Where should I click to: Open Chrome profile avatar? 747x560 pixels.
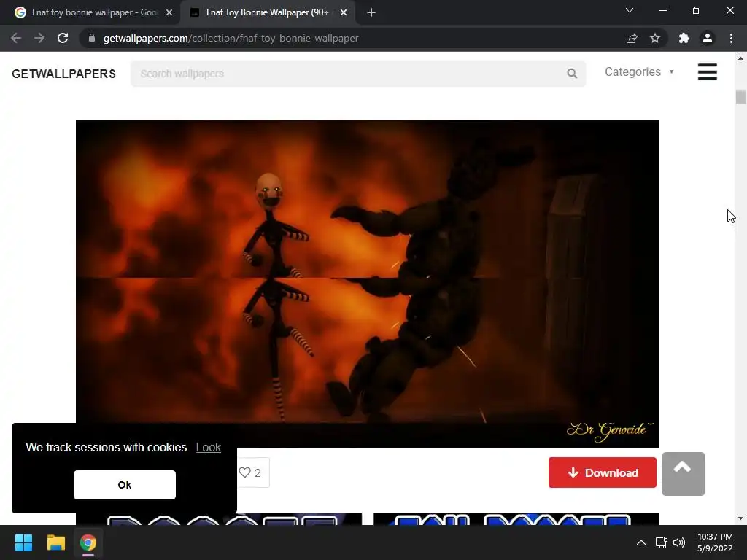pyautogui.click(x=708, y=38)
